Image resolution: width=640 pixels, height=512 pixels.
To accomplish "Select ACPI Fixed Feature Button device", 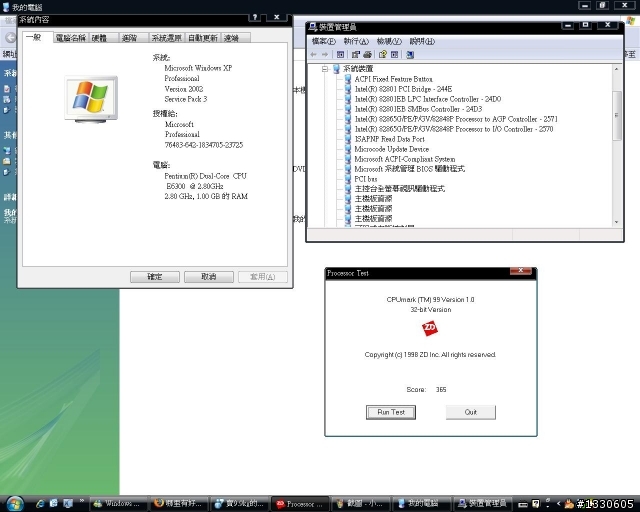I will [393, 79].
